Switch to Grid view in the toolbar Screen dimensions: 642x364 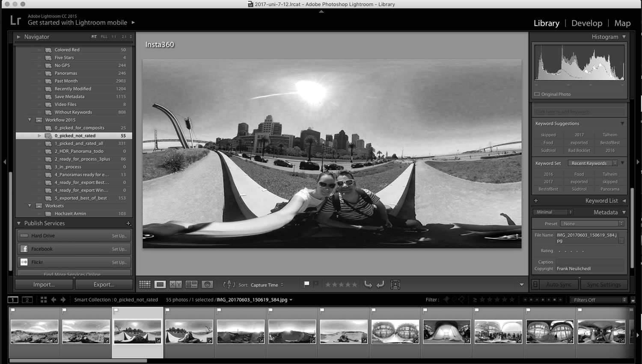[145, 284]
